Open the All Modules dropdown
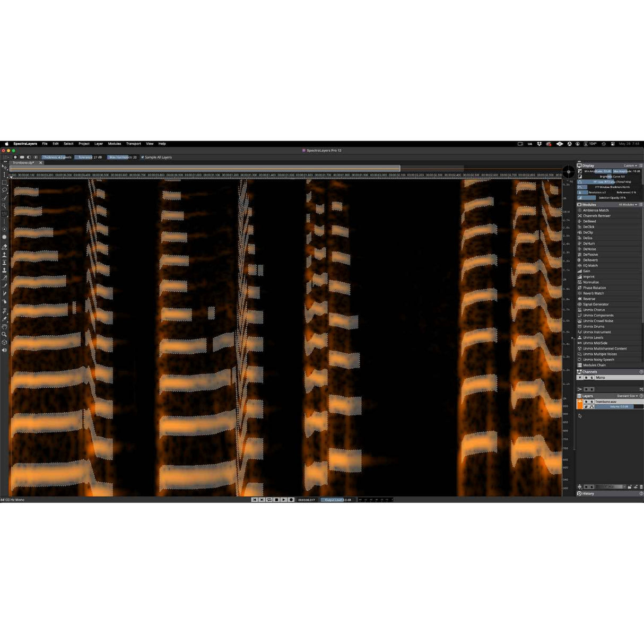The image size is (644, 644). (628, 204)
